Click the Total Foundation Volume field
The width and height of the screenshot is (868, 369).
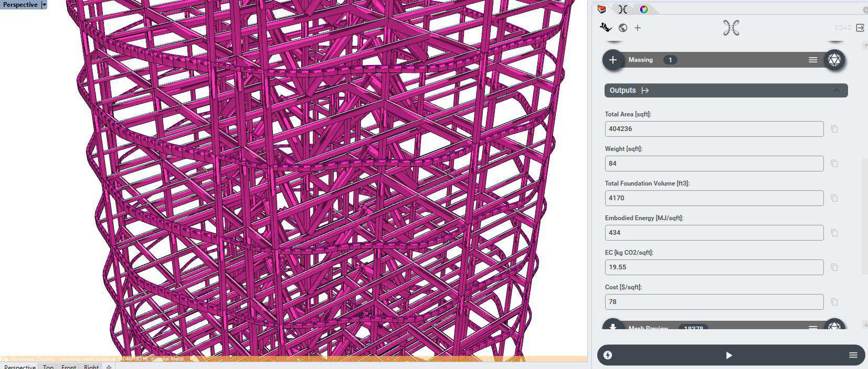(714, 198)
